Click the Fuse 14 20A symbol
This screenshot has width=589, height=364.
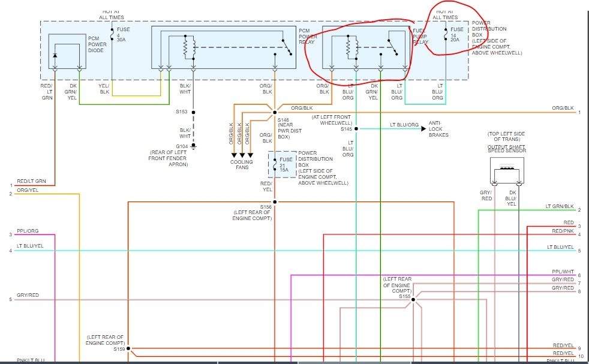[x=446, y=34]
